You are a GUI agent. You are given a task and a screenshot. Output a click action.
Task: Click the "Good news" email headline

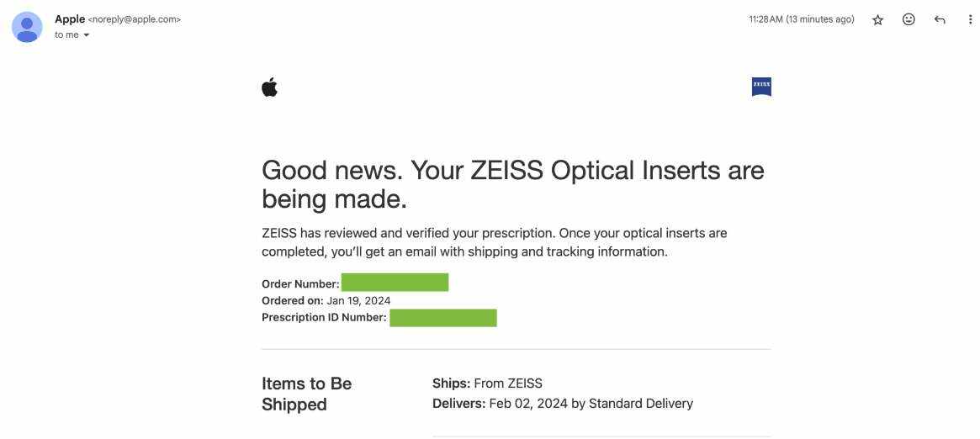[x=512, y=184]
